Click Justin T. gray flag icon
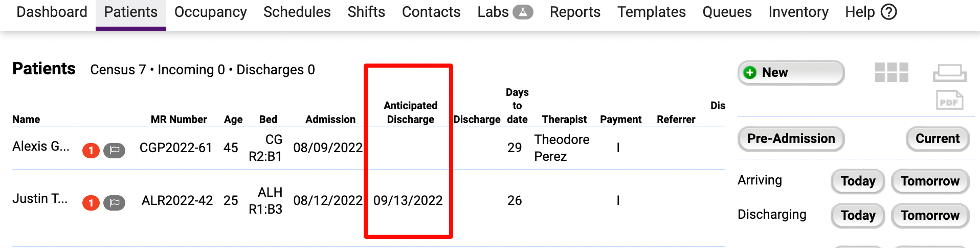The image size is (980, 248). [x=114, y=203]
